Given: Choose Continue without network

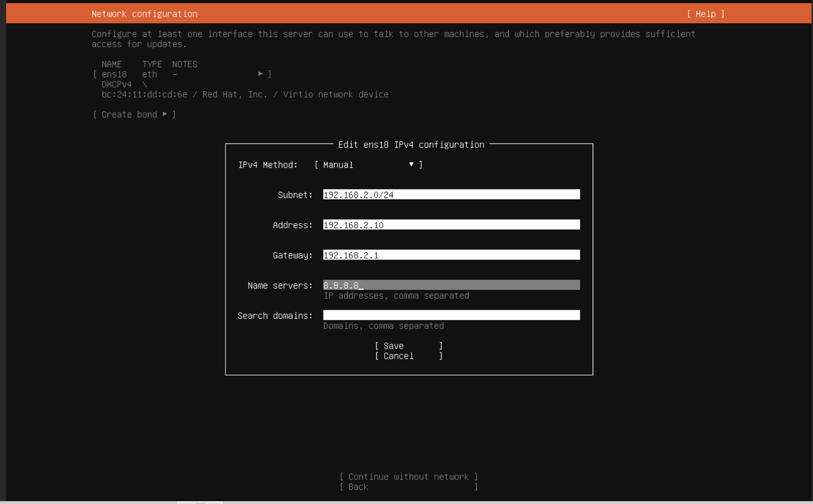Looking at the screenshot, I should tap(408, 477).
